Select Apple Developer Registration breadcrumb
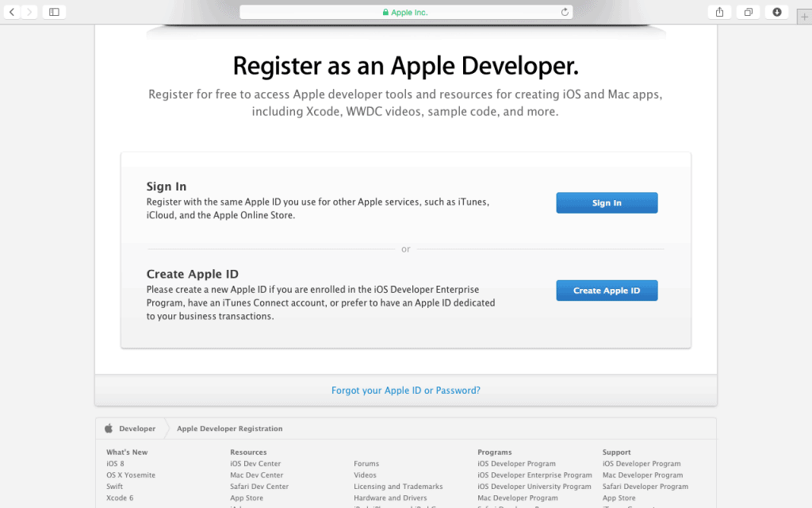 230,429
